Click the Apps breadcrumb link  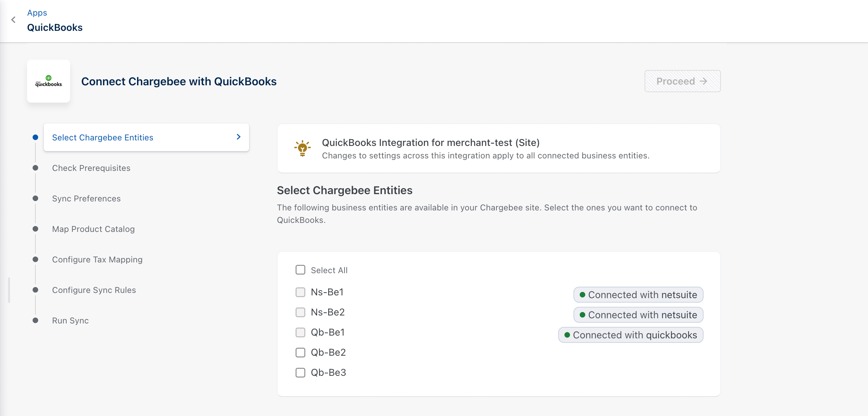(x=37, y=13)
